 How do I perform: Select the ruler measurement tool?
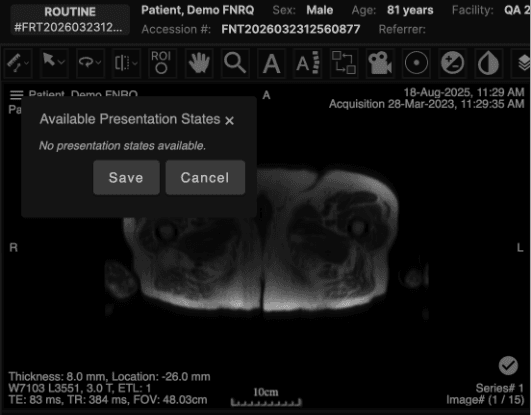coord(14,63)
